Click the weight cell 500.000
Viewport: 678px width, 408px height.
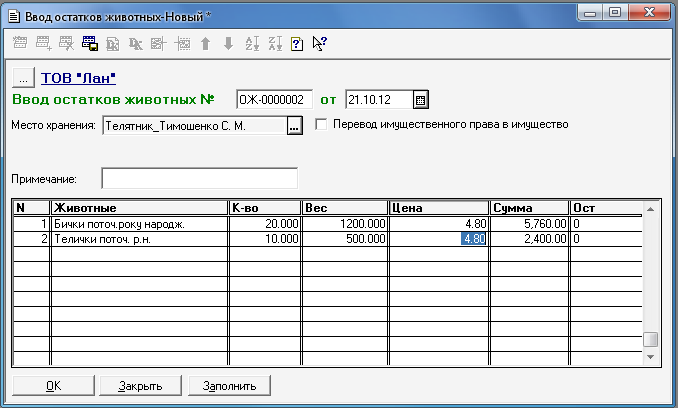(x=345, y=239)
